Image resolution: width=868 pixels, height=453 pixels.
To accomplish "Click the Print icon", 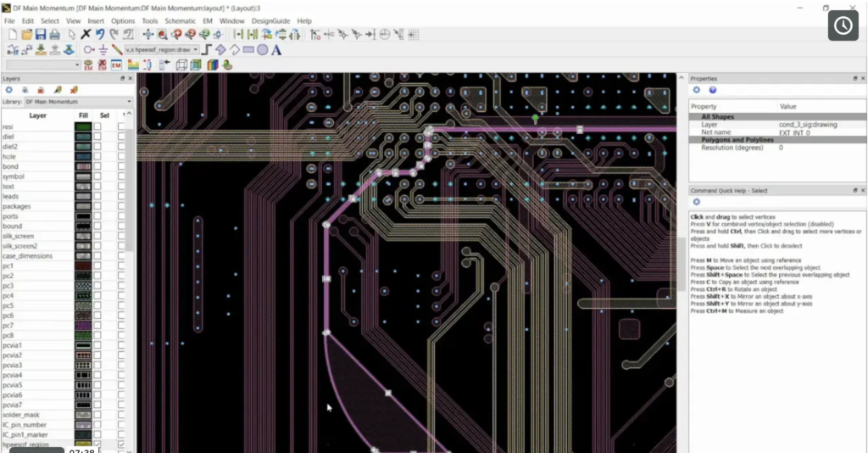I will pyautogui.click(x=54, y=35).
